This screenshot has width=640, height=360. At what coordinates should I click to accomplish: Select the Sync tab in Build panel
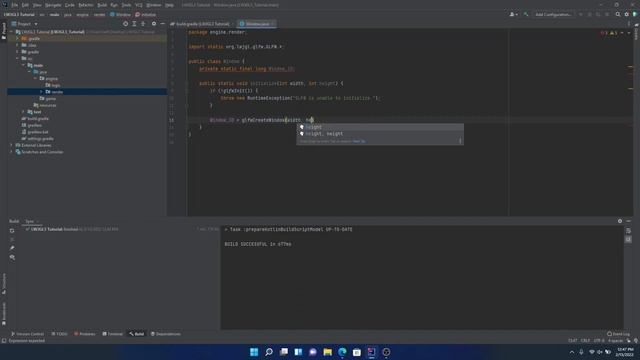point(29,221)
